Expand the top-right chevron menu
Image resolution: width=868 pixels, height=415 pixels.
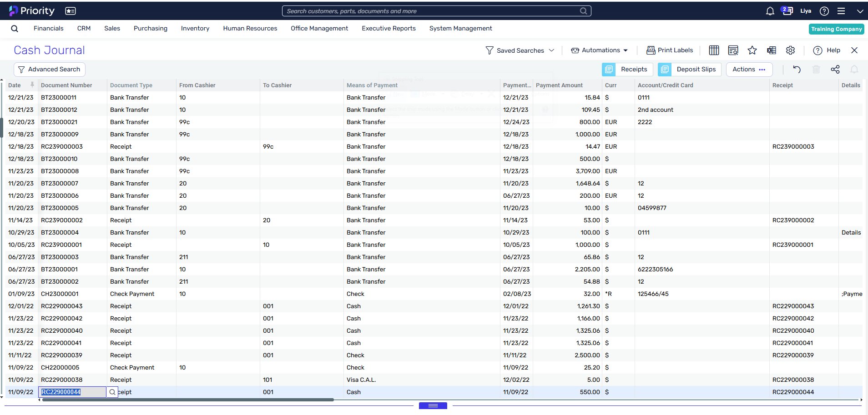point(860,11)
